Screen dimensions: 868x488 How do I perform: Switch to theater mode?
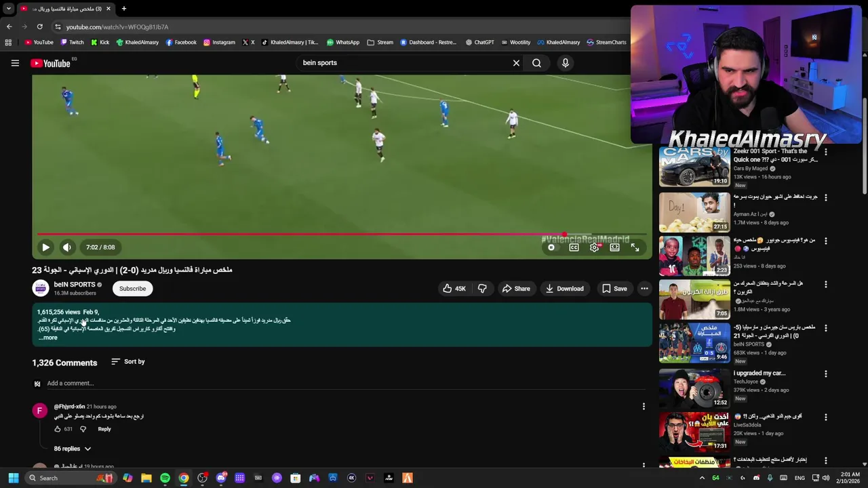[614, 247]
